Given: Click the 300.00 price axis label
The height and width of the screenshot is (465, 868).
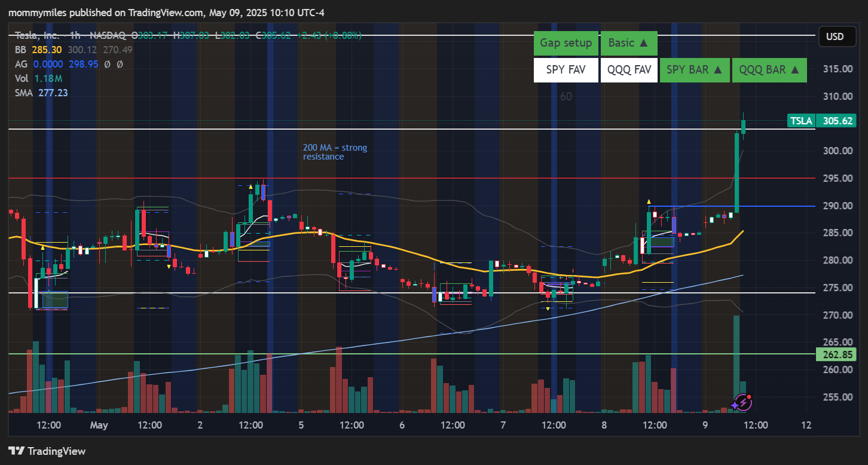Looking at the screenshot, I should pyautogui.click(x=838, y=151).
